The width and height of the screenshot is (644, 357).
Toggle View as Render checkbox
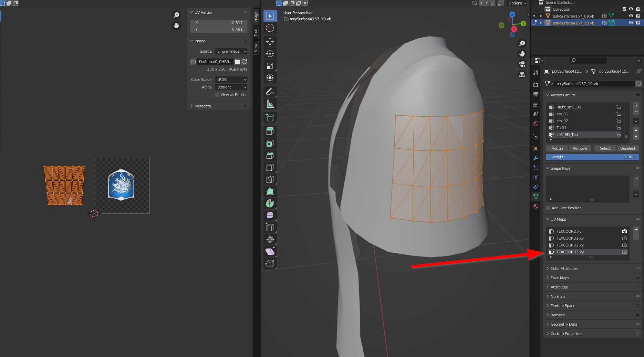[217, 95]
